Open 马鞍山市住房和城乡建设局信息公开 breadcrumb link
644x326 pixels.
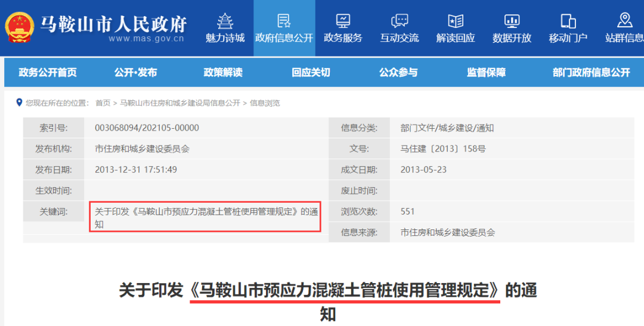point(179,103)
